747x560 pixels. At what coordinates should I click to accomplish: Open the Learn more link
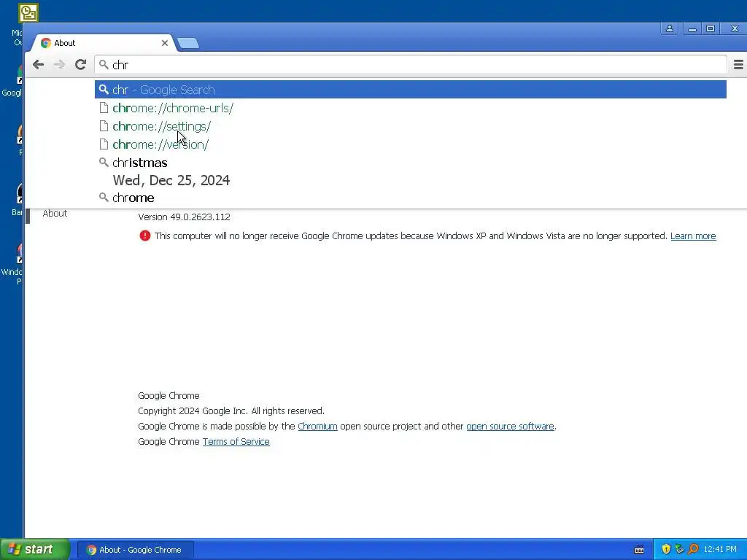coord(693,236)
